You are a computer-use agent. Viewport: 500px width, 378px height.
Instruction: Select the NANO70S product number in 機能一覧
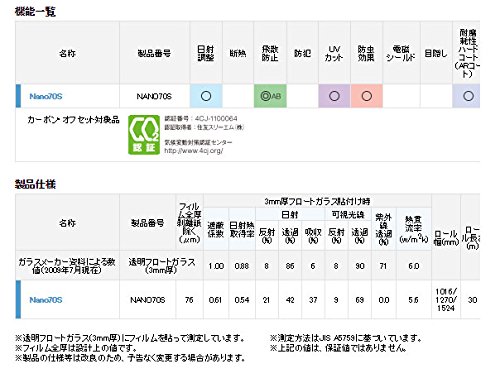154,96
